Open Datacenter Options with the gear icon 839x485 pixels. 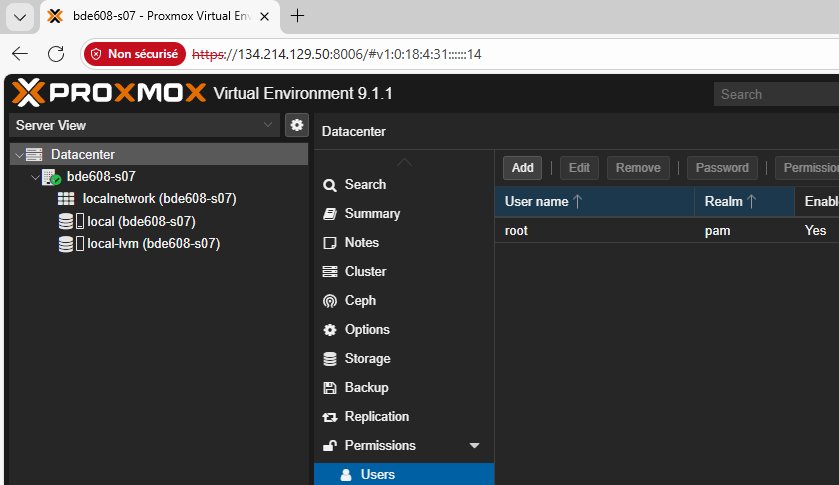tap(366, 329)
